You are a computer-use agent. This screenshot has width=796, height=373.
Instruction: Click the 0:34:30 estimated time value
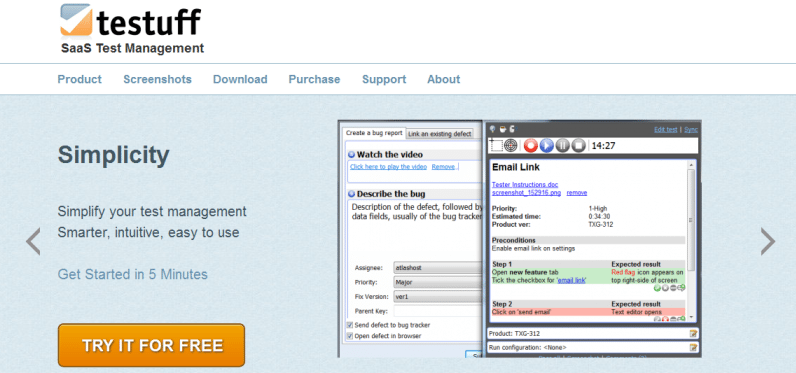(x=599, y=216)
